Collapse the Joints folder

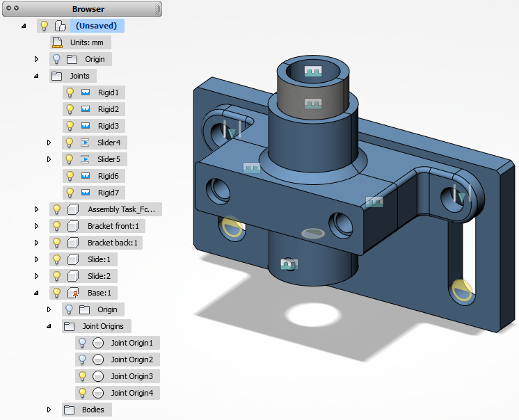pyautogui.click(x=37, y=76)
